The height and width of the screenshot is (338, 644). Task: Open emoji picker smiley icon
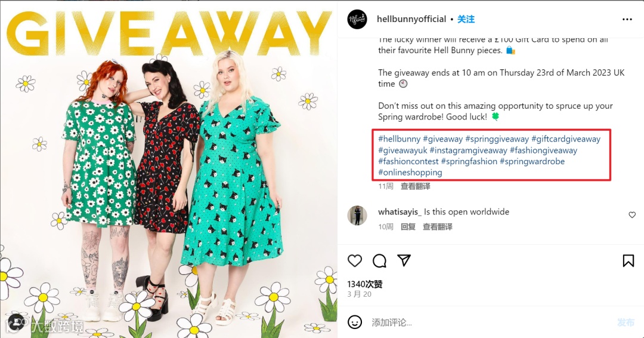[355, 322]
